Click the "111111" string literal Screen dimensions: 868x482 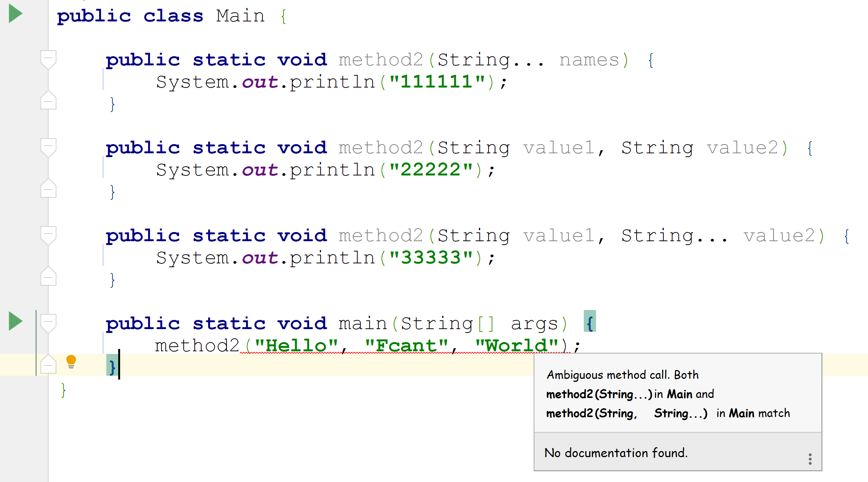click(x=437, y=82)
